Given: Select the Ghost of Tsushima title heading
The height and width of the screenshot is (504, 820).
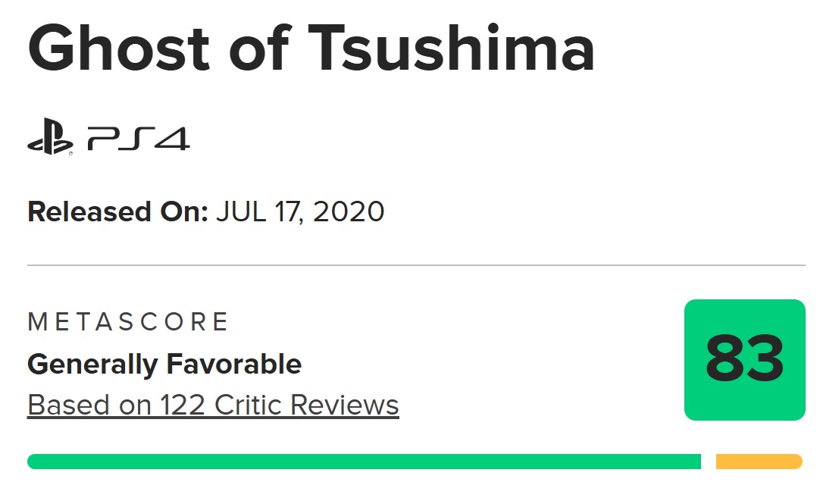Looking at the screenshot, I should click(311, 48).
